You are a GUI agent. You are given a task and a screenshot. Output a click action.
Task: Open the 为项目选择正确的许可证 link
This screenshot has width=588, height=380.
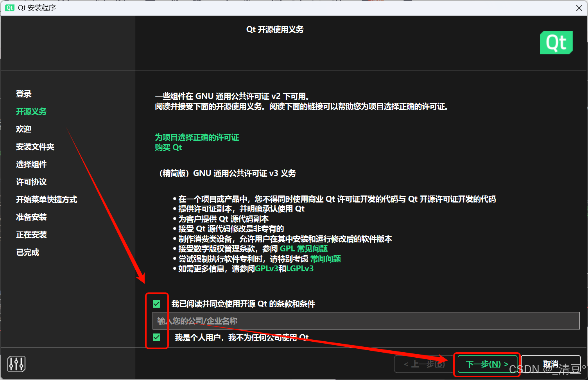click(197, 137)
